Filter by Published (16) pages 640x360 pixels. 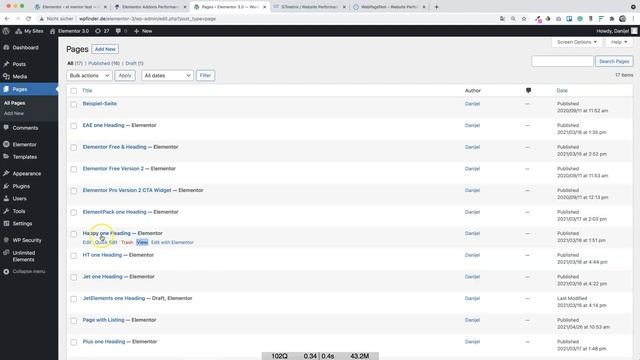click(x=104, y=63)
